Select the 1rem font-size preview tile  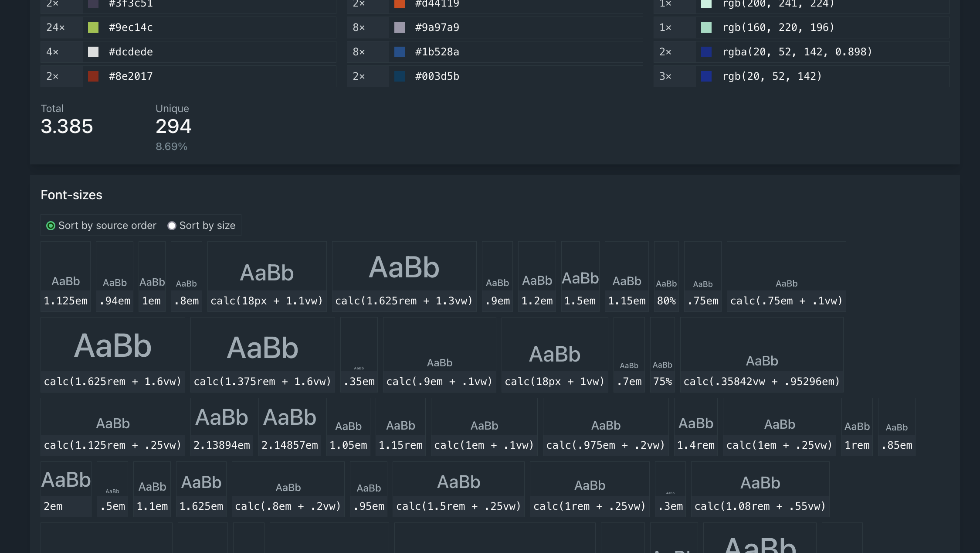(857, 427)
